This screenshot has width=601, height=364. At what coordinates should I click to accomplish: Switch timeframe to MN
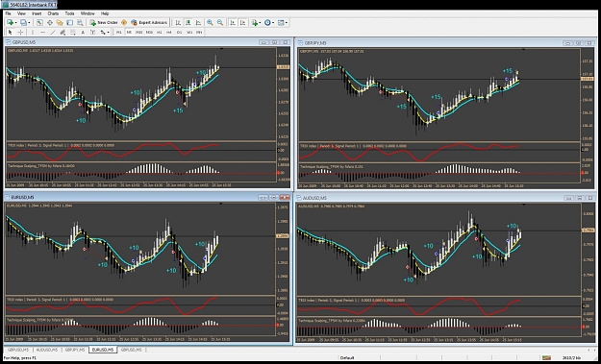(x=199, y=32)
